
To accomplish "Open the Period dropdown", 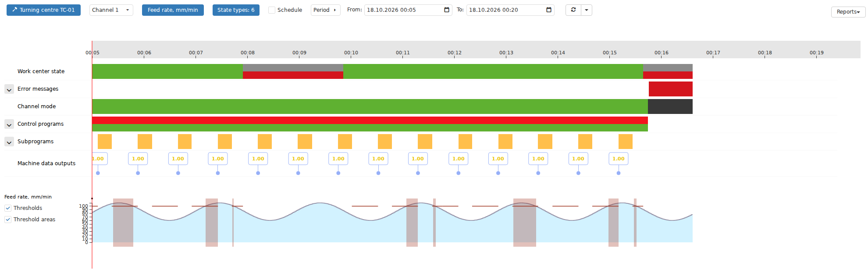I will pyautogui.click(x=325, y=10).
